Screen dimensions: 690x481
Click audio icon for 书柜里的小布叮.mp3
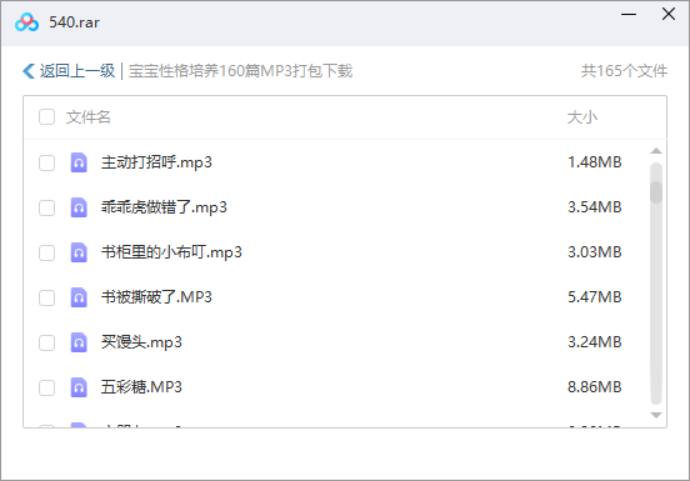coord(79,253)
